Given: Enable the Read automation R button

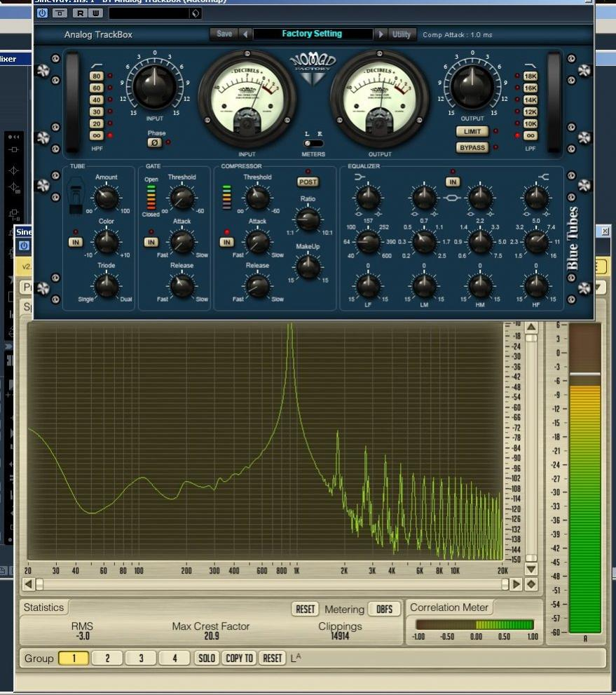Looking at the screenshot, I should point(79,13).
